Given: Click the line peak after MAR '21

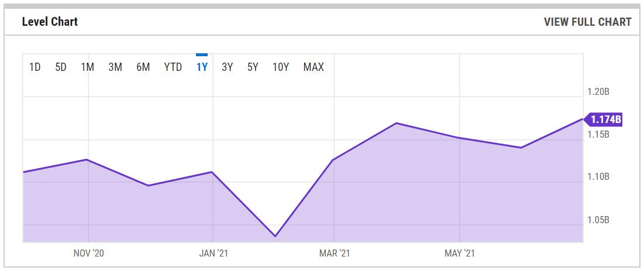Looking at the screenshot, I should [x=397, y=123].
